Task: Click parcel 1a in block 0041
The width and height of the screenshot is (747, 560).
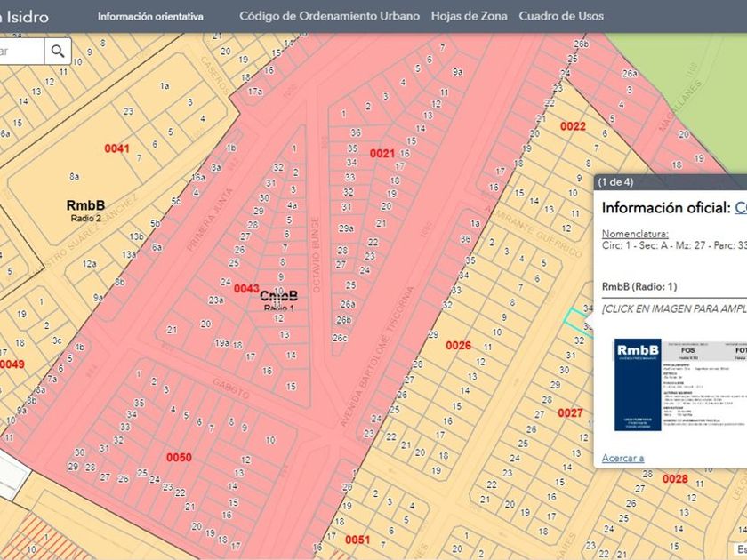Action: point(164,86)
